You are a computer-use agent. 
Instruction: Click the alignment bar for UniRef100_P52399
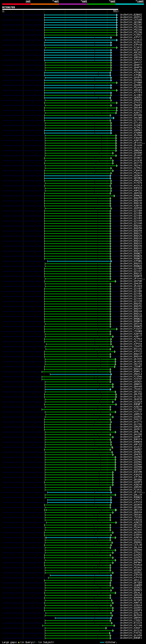tap(81, 27)
